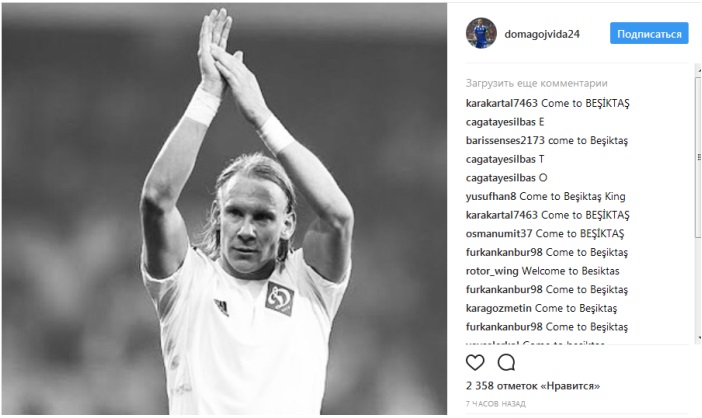Visit rotor_wing commenter profile
The image size is (702, 418).
492,271
